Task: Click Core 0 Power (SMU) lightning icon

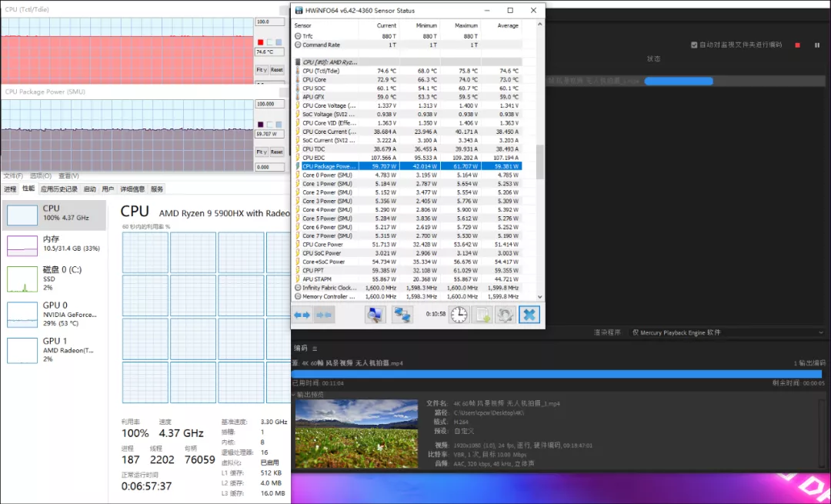Action: tap(298, 175)
